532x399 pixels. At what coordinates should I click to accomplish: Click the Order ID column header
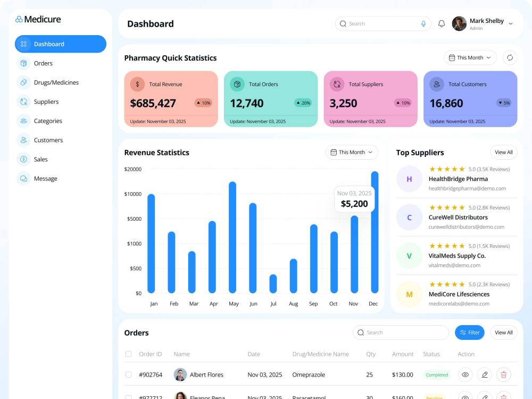151,354
